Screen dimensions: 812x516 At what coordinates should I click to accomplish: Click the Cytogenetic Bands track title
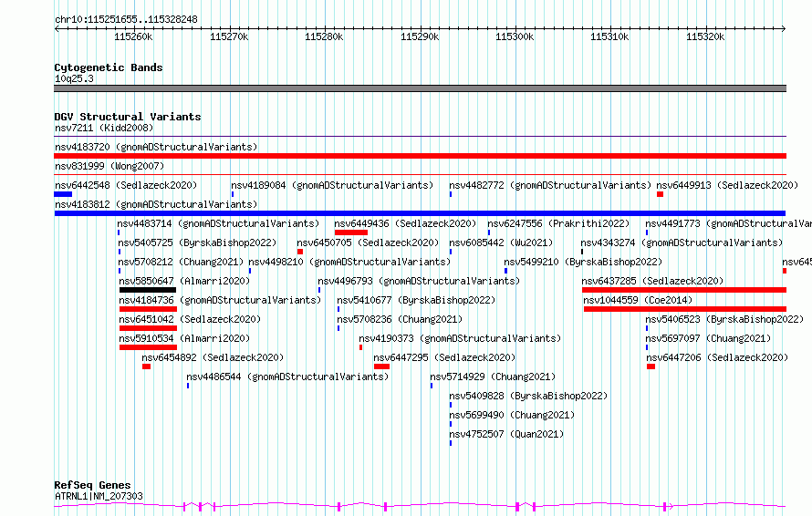[109, 67]
